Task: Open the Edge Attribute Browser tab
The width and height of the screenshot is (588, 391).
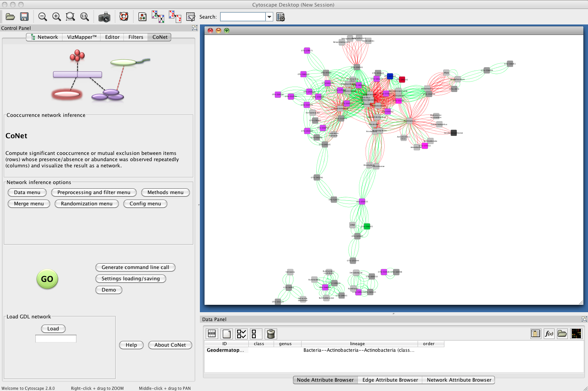Action: pos(390,380)
